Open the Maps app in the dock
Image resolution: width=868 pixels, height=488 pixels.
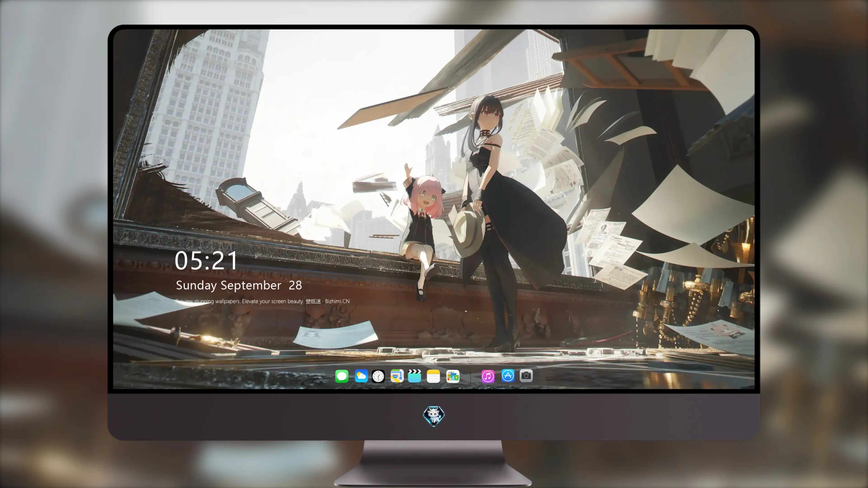pos(397,376)
